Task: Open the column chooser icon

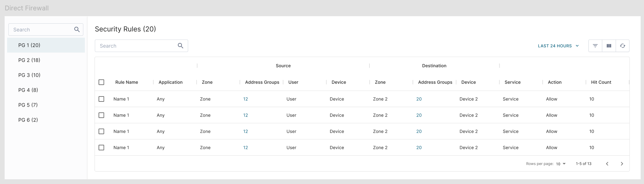Action: [609, 46]
